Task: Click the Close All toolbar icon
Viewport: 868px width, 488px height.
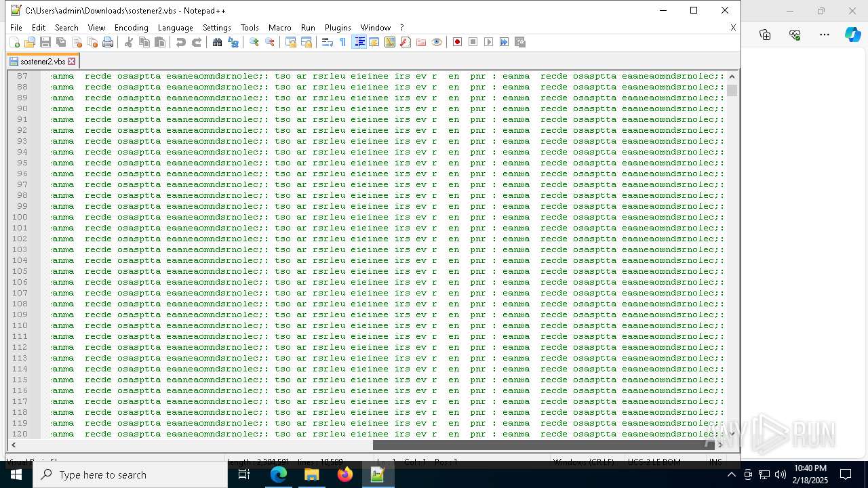Action: (92, 42)
